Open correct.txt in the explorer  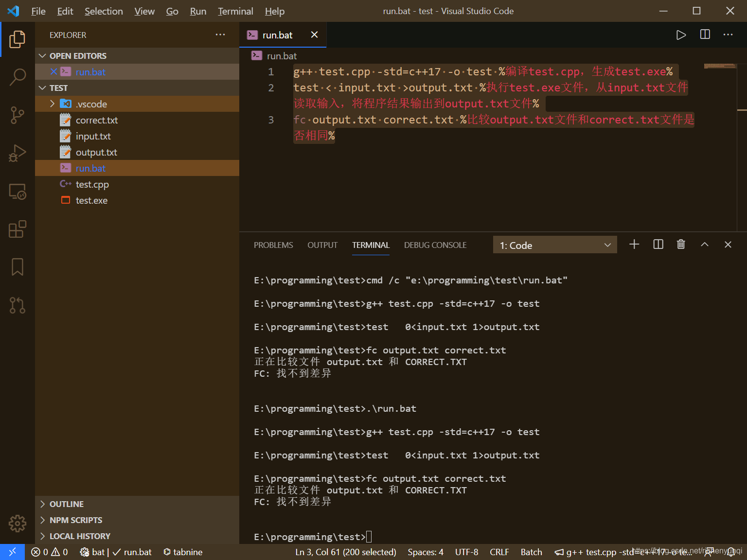(137, 120)
